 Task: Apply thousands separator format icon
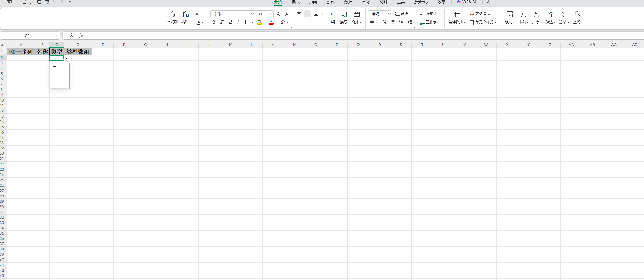tap(393, 22)
